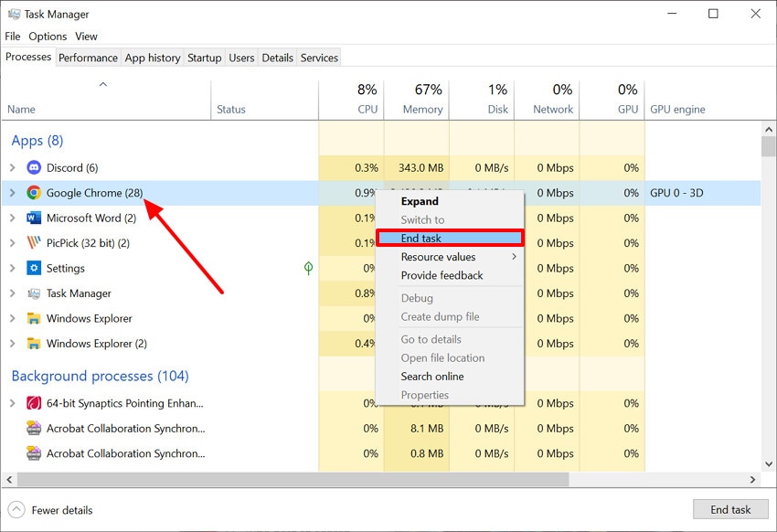Open the Options menu
777x532 pixels.
pyautogui.click(x=48, y=37)
